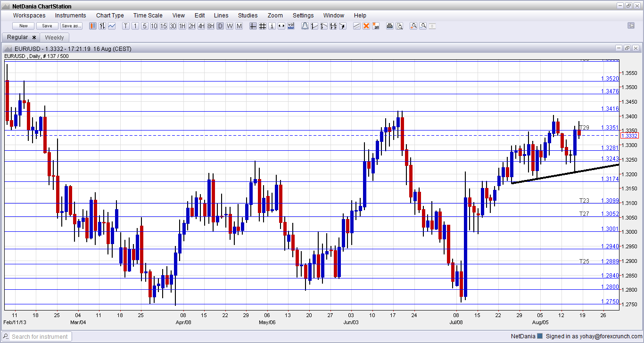
Task: Open the Help menu
Action: 360,16
